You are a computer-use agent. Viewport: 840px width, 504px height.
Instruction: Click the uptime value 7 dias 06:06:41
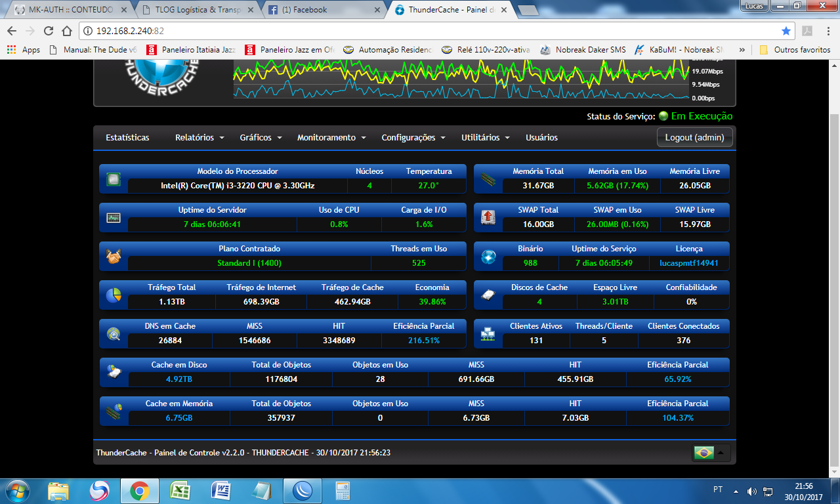coord(211,224)
